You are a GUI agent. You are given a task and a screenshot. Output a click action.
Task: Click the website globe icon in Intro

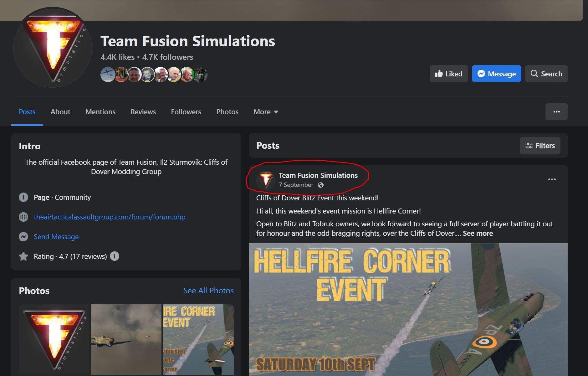pos(23,217)
